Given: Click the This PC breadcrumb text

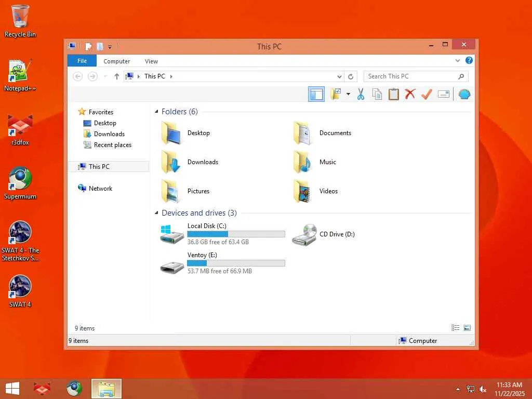Looking at the screenshot, I should pos(155,76).
